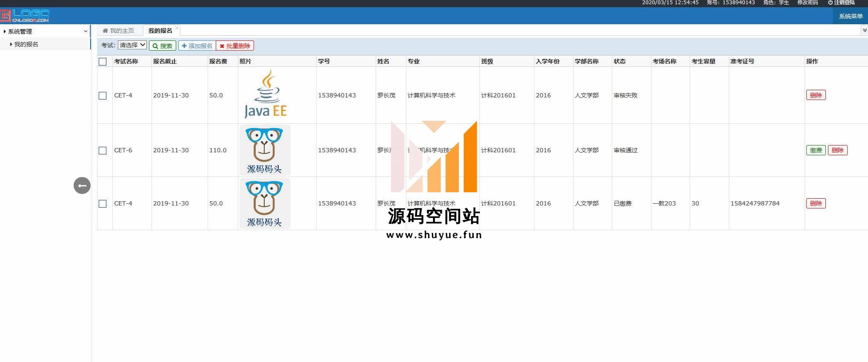The height and width of the screenshot is (362, 868).
Task: Click the plus icon to add registration
Action: [x=184, y=46]
